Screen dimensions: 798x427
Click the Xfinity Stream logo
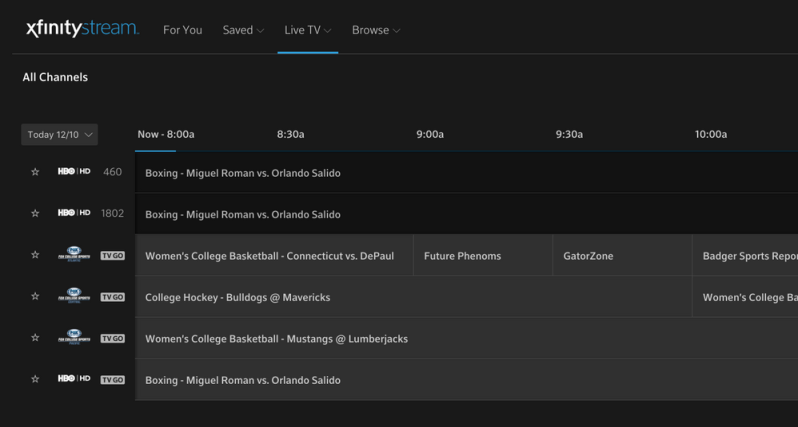click(x=82, y=29)
